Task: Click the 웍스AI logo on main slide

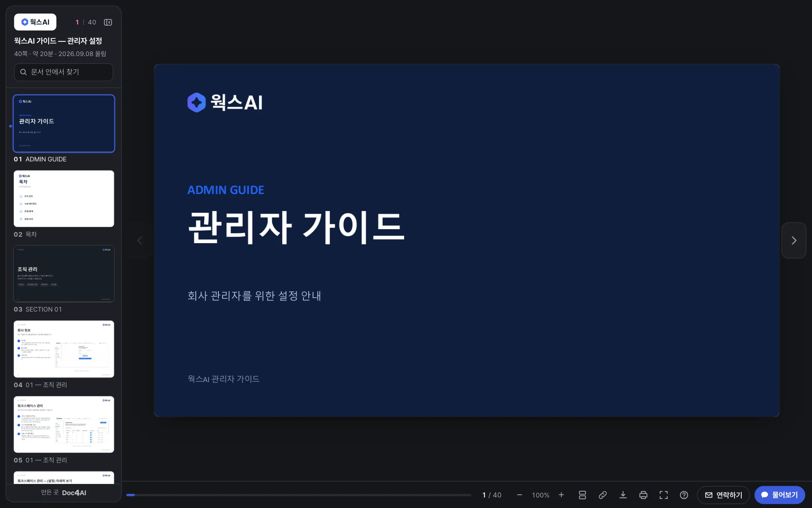Action: (x=225, y=102)
